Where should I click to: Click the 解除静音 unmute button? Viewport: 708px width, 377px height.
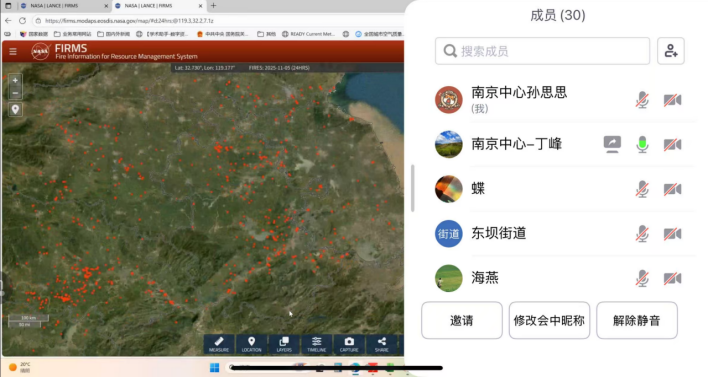point(637,320)
